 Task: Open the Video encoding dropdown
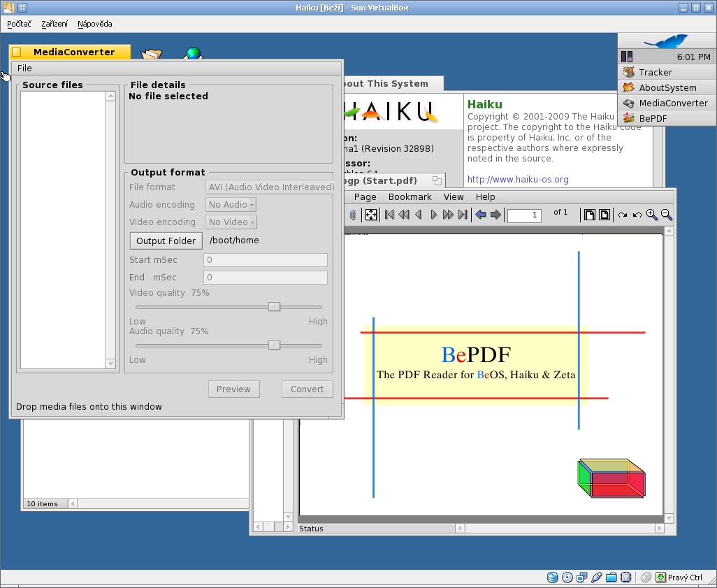click(x=231, y=222)
